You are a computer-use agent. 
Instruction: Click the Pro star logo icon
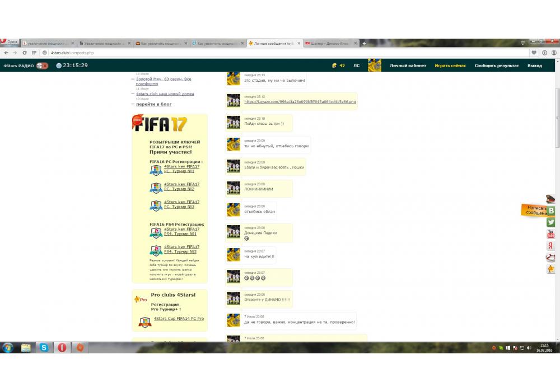(141, 299)
